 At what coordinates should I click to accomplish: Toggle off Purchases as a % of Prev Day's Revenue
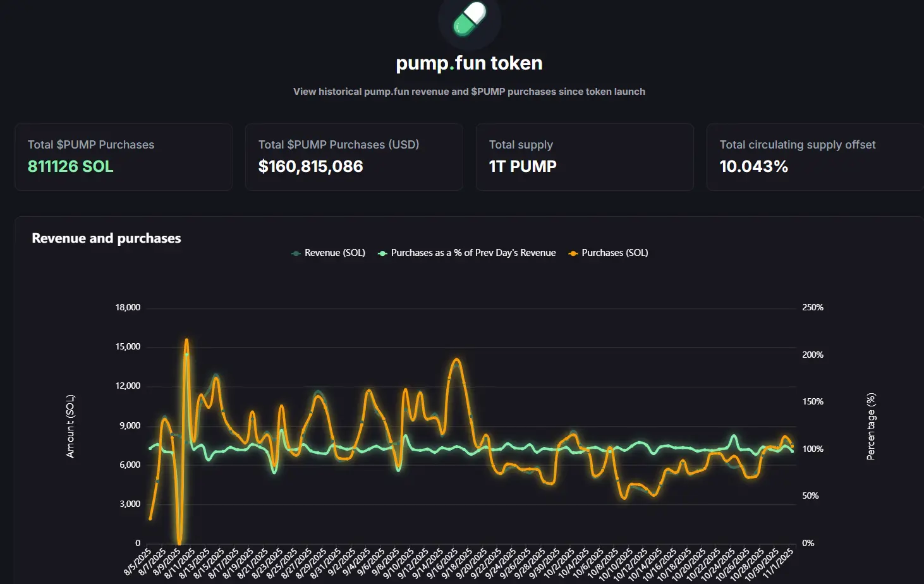(x=473, y=252)
